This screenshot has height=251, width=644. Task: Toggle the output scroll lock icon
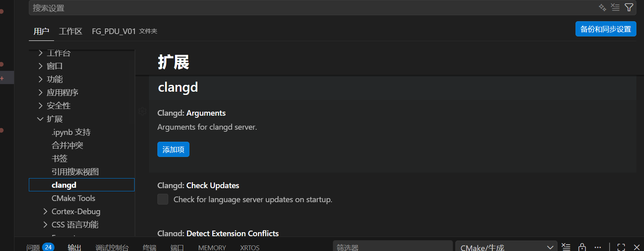coord(582,247)
